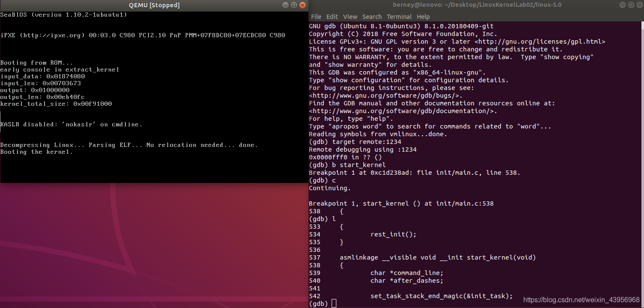644x308 pixels.
Task: Click 'Decompressing Linux...' line in QEMU
Action: coord(129,145)
